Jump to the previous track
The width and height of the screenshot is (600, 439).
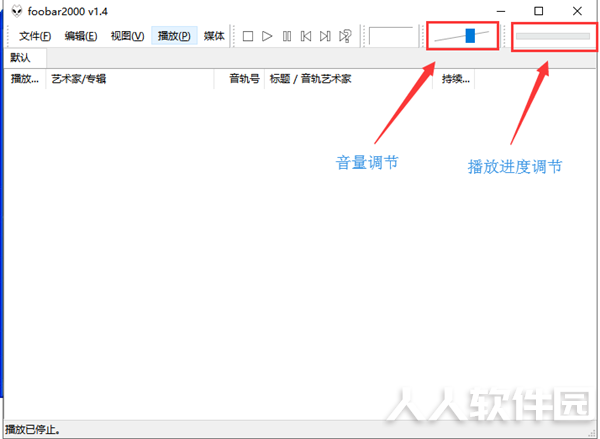point(306,36)
